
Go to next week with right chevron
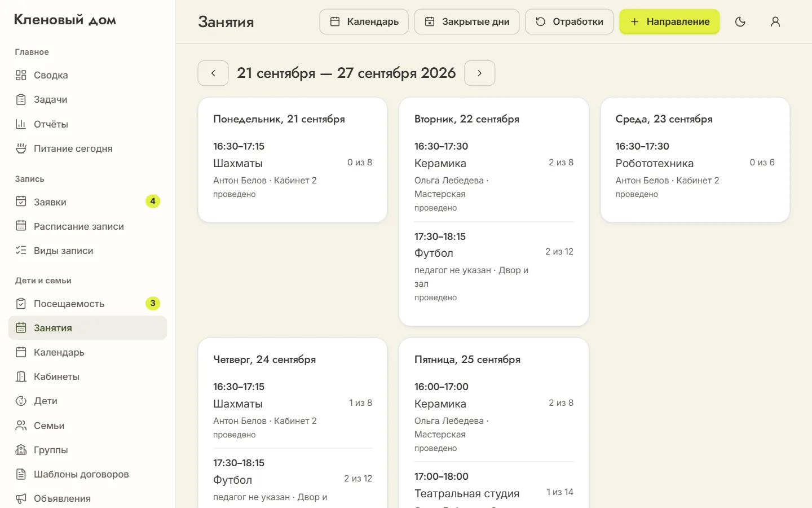click(x=480, y=73)
